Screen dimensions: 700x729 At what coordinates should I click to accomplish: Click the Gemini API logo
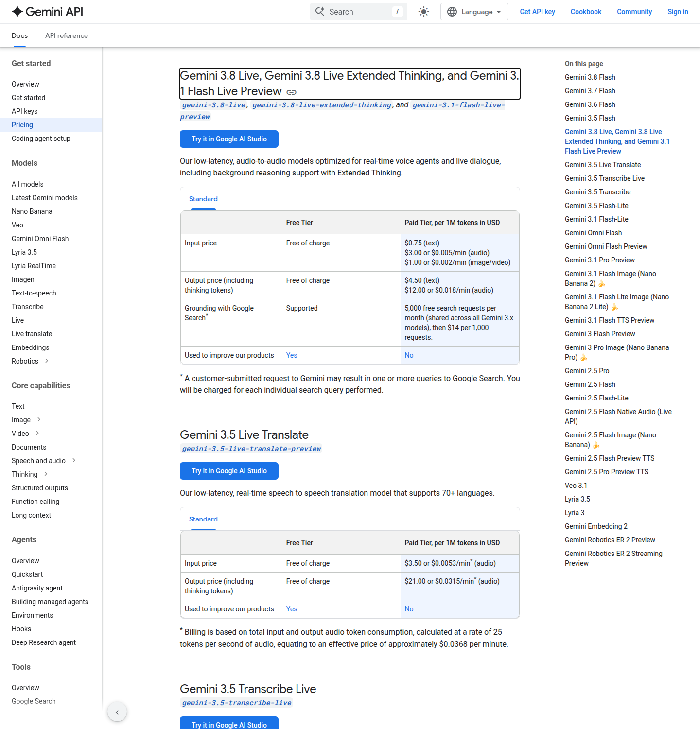[x=48, y=12]
